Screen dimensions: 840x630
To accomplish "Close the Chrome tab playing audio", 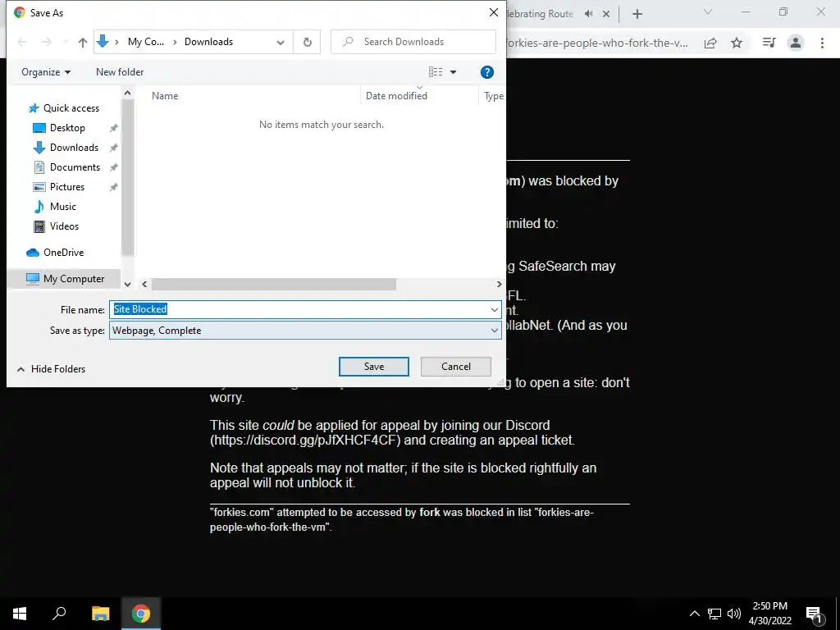I will 606,14.
